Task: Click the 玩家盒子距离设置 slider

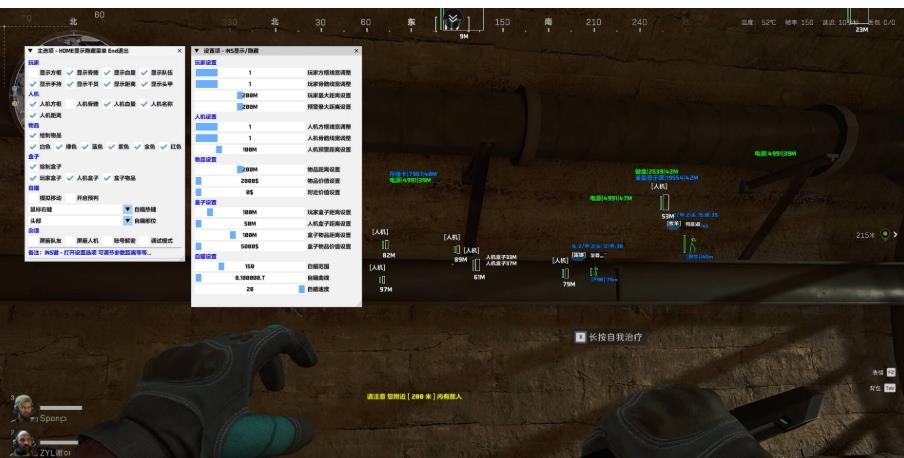Action: [250, 212]
